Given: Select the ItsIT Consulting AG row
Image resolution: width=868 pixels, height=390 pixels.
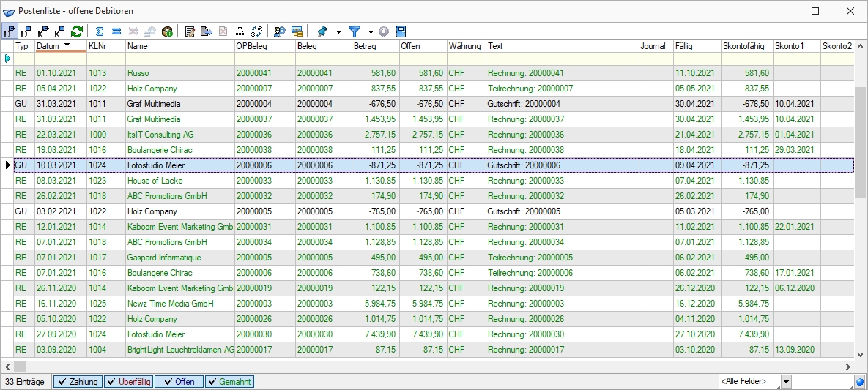Looking at the screenshot, I should tap(434, 135).
